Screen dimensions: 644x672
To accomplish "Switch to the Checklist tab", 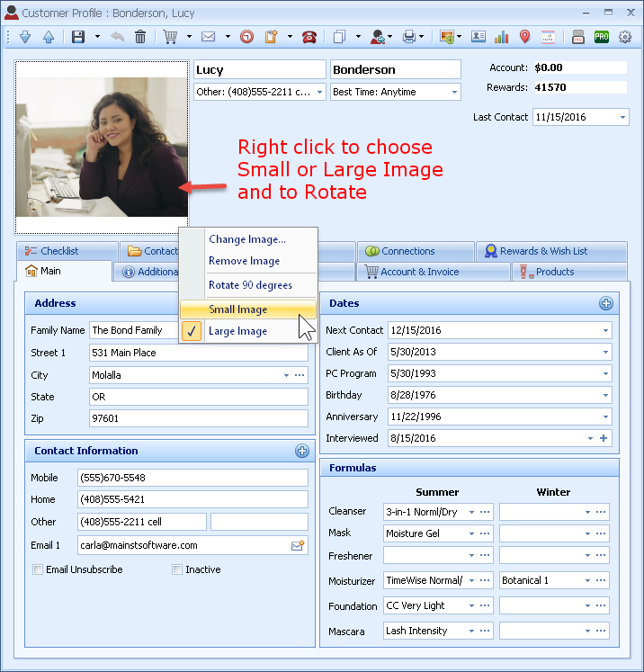I will pos(67,251).
